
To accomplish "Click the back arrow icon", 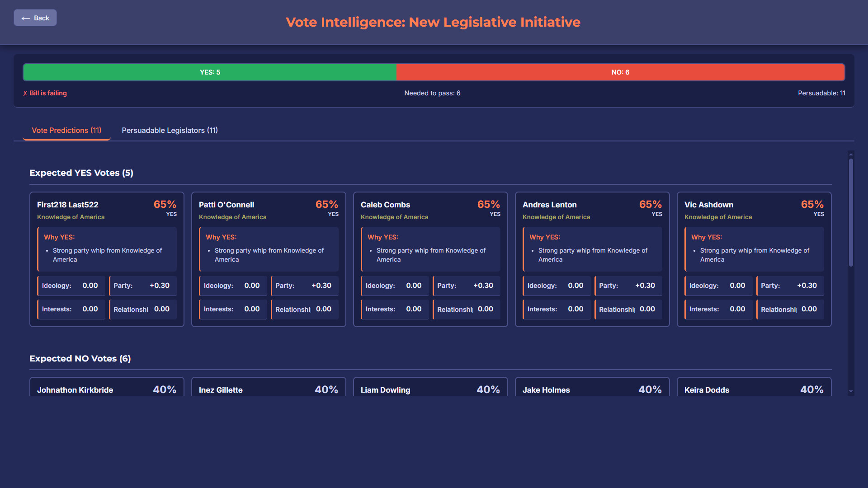I will (26, 18).
